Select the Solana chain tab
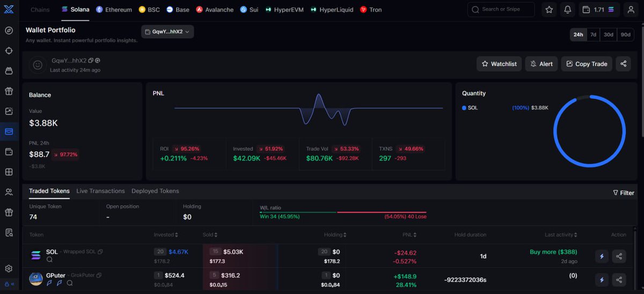Viewport: 644px width, 294px height. click(x=75, y=10)
